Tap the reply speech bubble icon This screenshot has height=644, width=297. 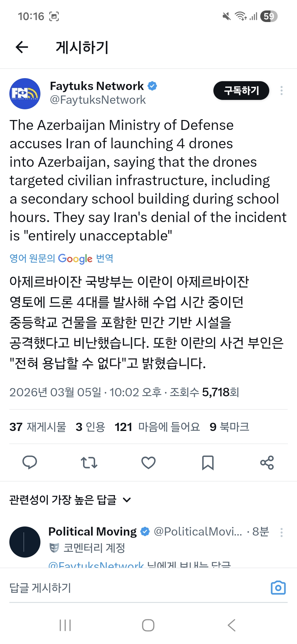pos(30,462)
